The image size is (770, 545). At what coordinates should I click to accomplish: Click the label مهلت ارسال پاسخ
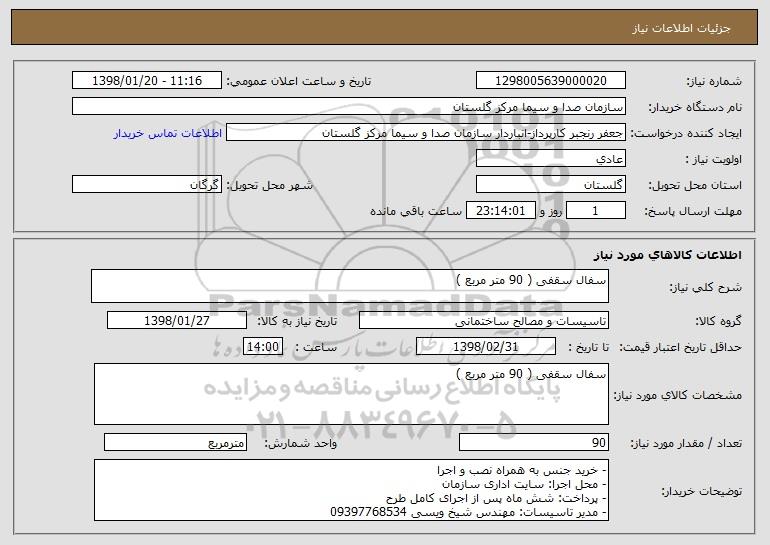(x=693, y=211)
